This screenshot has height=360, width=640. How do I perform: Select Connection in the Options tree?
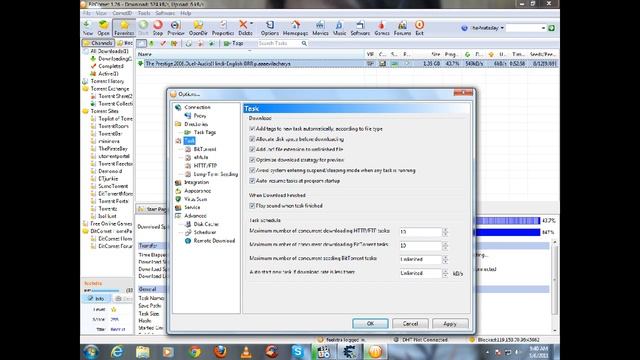tap(197, 107)
